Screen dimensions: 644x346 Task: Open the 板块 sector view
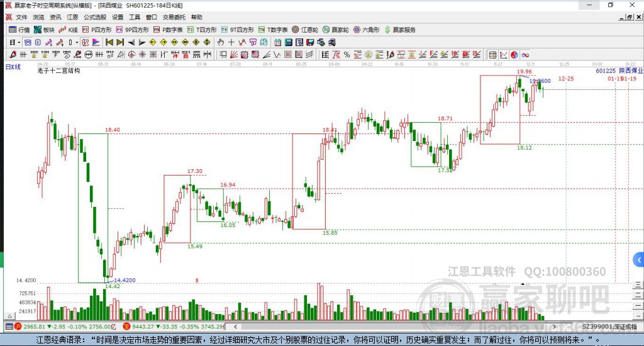pos(44,30)
